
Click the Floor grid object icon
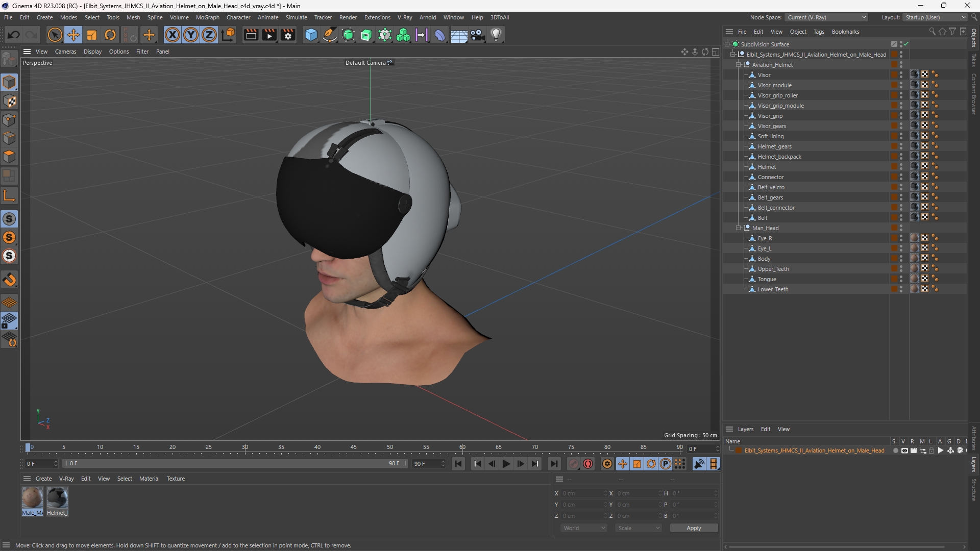(459, 35)
